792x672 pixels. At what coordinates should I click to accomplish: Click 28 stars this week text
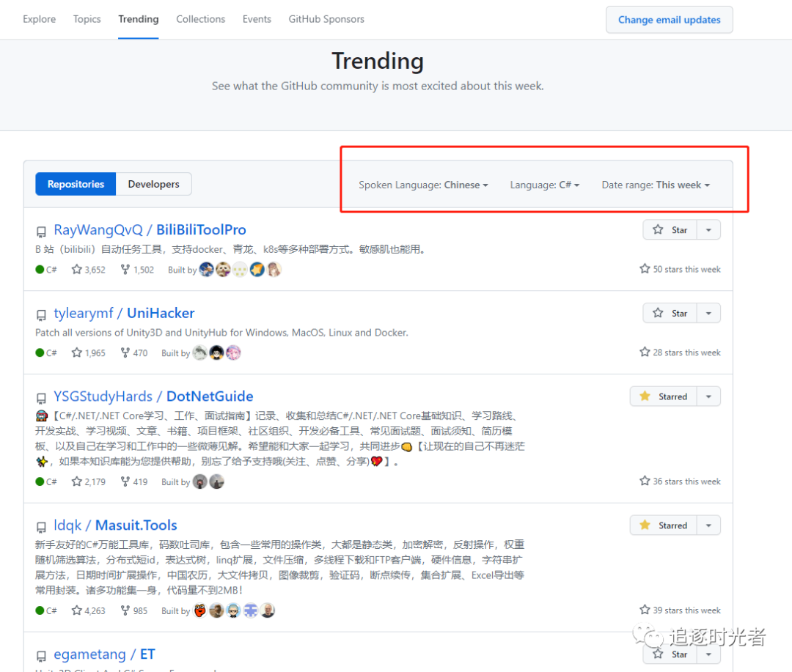click(680, 352)
